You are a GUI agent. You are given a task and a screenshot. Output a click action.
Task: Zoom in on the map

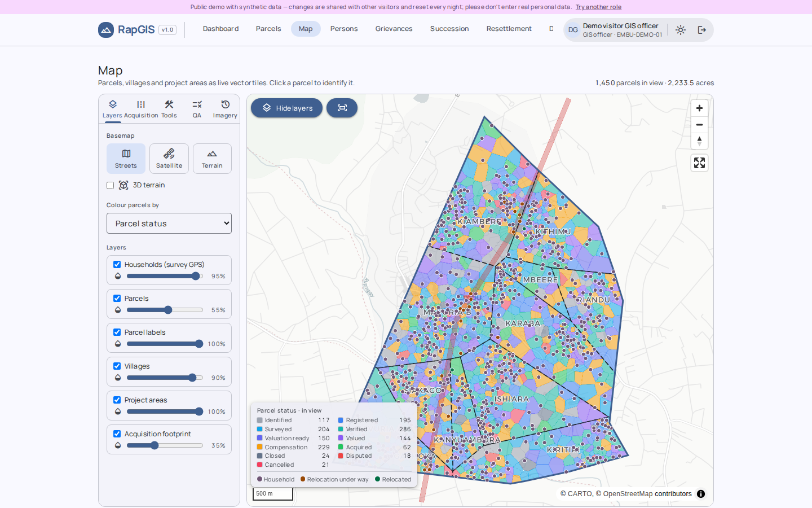pyautogui.click(x=699, y=108)
